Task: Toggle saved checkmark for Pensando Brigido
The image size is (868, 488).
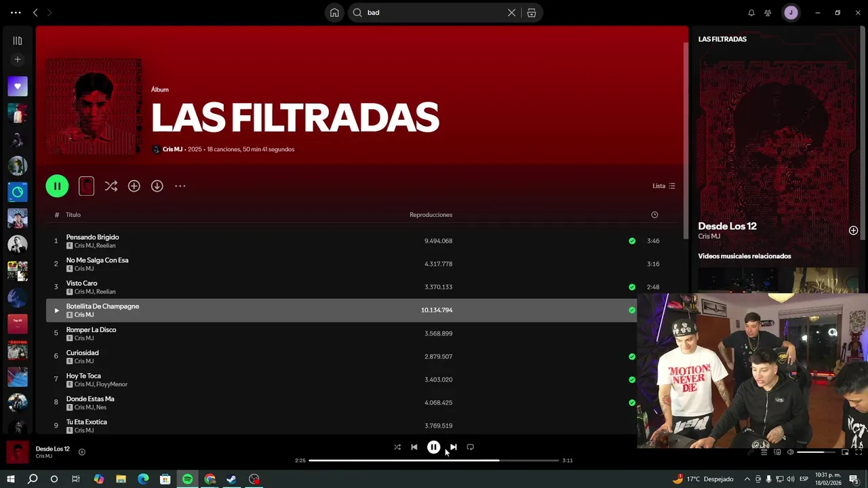Action: (632, 241)
